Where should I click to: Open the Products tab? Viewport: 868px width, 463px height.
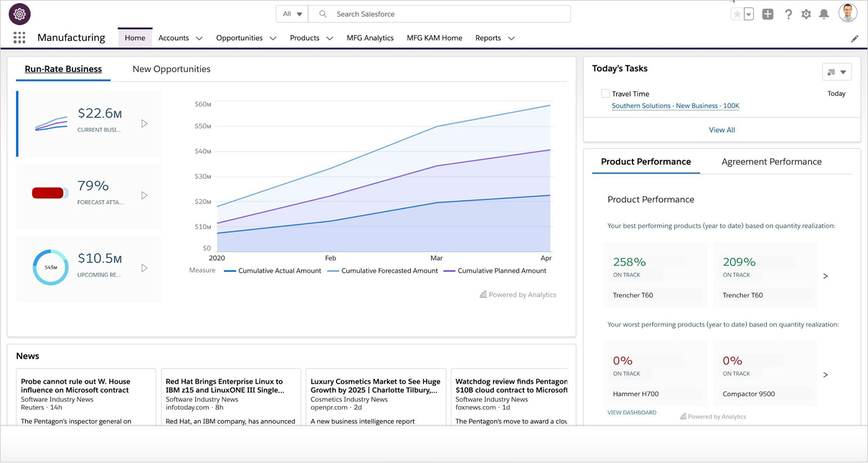click(304, 38)
